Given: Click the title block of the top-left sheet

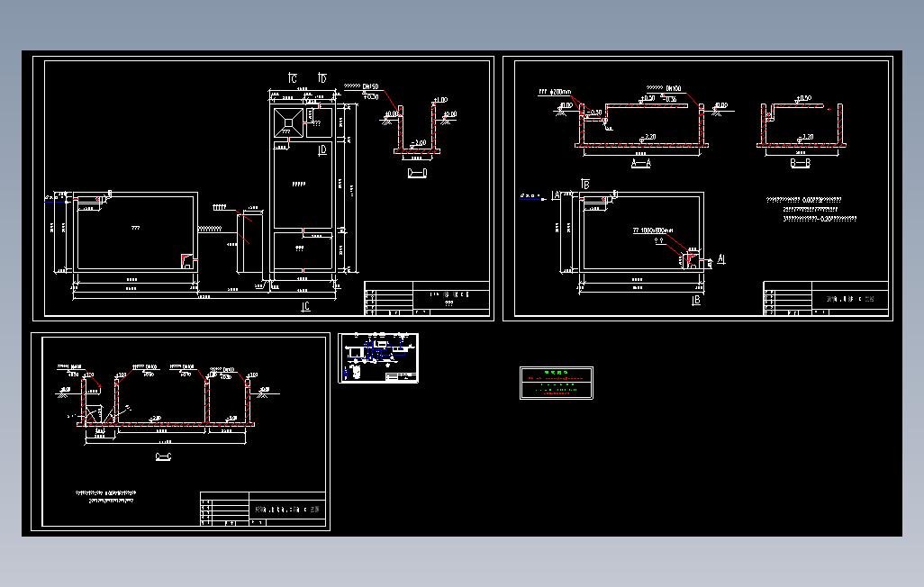Looking at the screenshot, I should pyautogui.click(x=427, y=298).
